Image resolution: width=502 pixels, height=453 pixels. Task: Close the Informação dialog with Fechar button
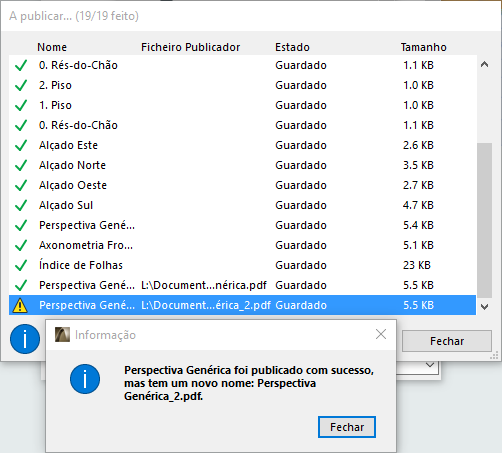coord(347,427)
